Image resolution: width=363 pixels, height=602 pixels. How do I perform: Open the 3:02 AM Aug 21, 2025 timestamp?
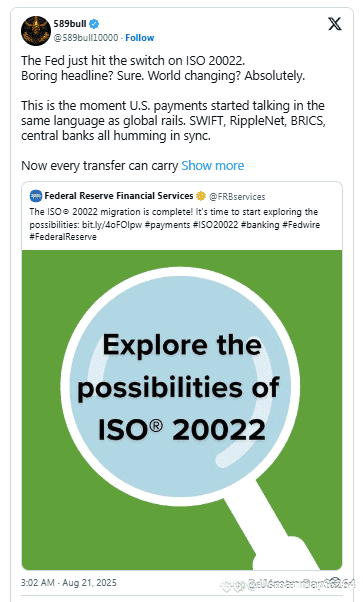[69, 583]
